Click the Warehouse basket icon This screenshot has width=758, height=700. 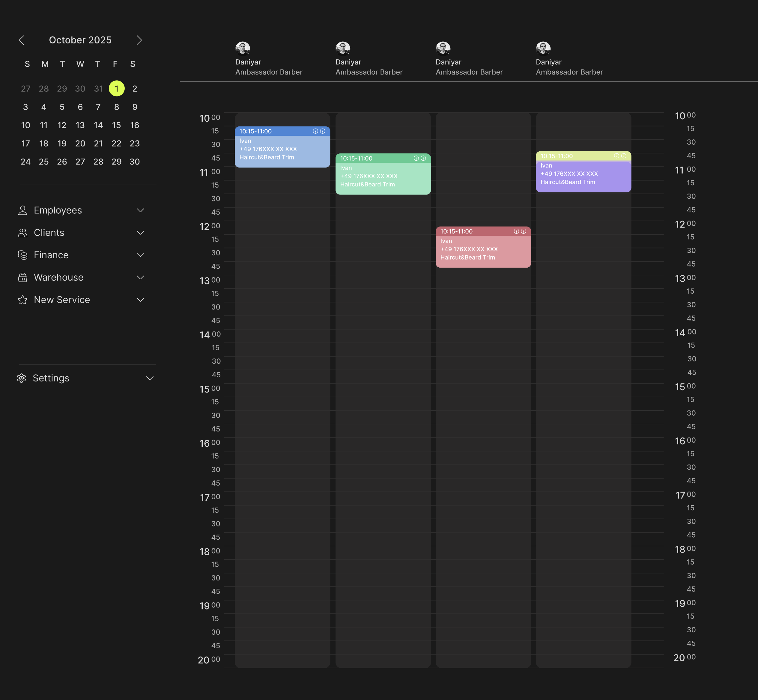22,277
